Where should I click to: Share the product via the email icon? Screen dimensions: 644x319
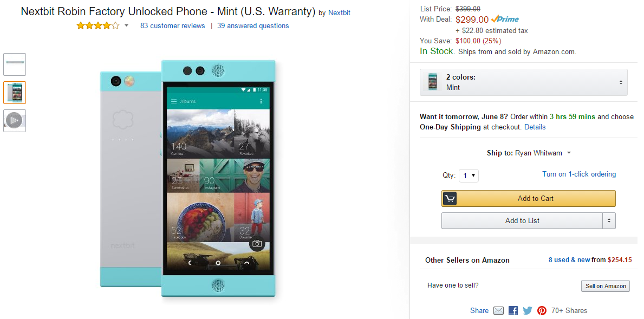click(x=497, y=310)
